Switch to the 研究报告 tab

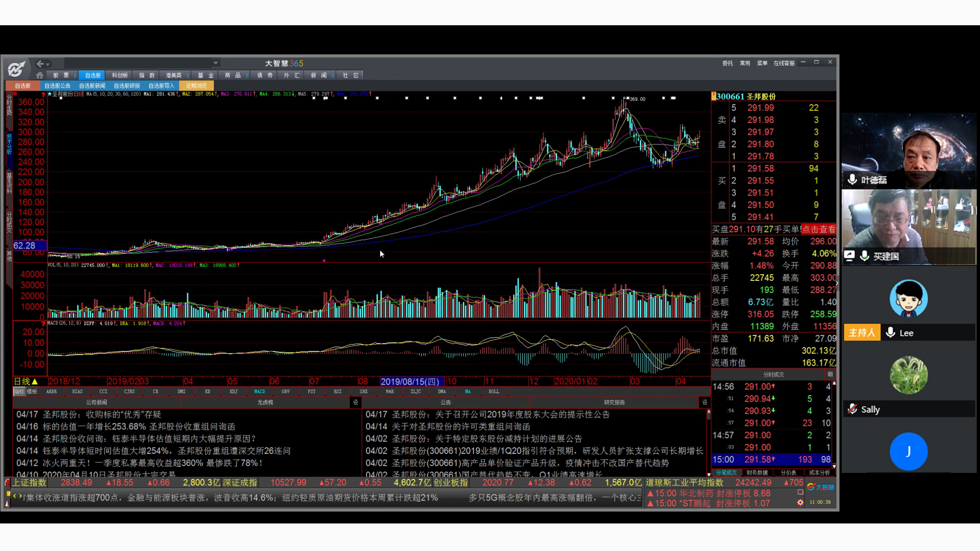click(x=614, y=402)
